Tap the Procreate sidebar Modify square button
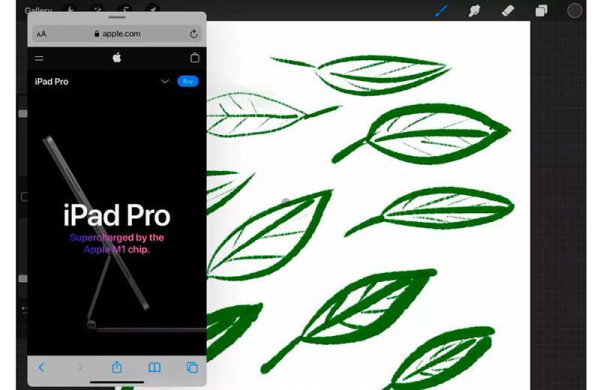 click(24, 197)
